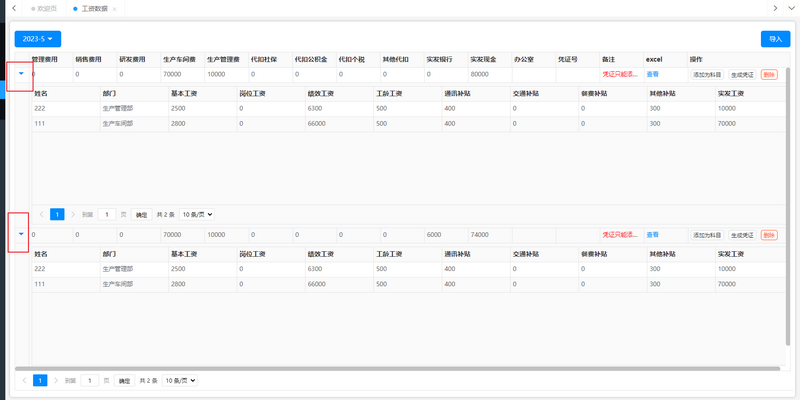This screenshot has height=400, width=800.
Task: Click 2800 in detail table under 74000 row
Action: 178,284
